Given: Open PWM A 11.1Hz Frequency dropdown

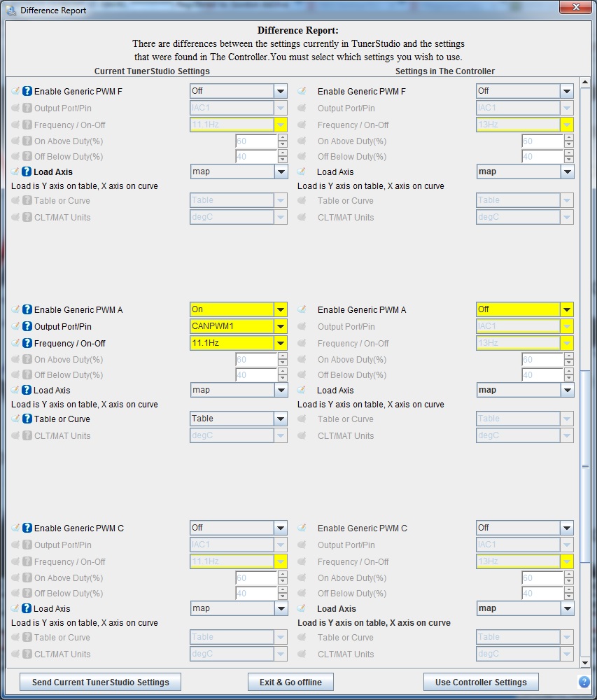Looking at the screenshot, I should point(239,343).
